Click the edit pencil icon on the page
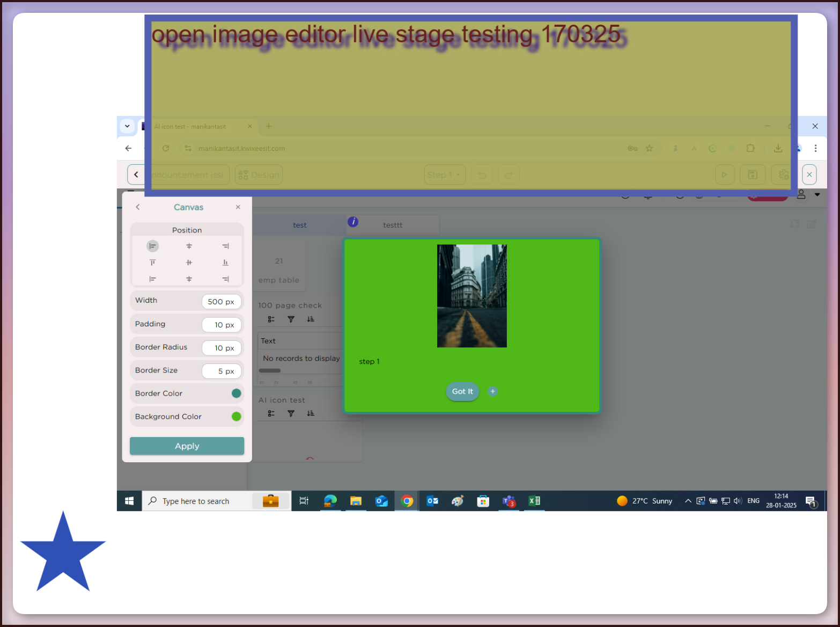 [x=812, y=224]
